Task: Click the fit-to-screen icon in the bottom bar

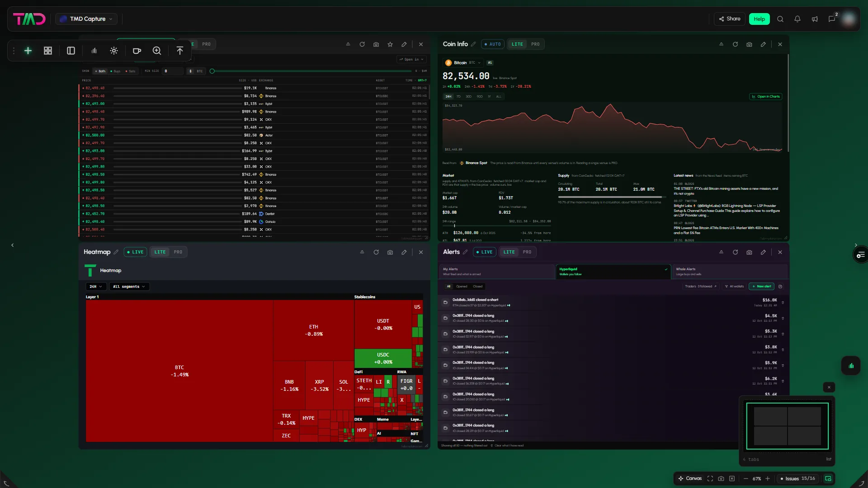Action: pyautogui.click(x=710, y=479)
